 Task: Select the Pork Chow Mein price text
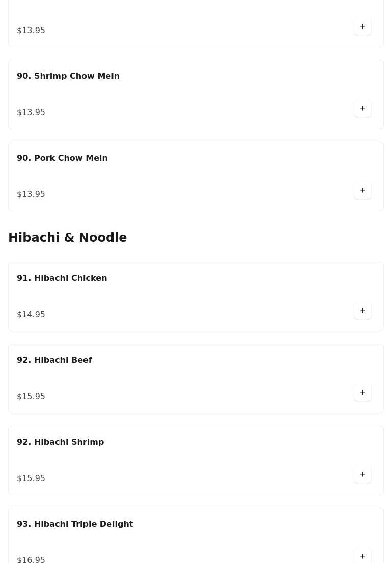tap(31, 194)
